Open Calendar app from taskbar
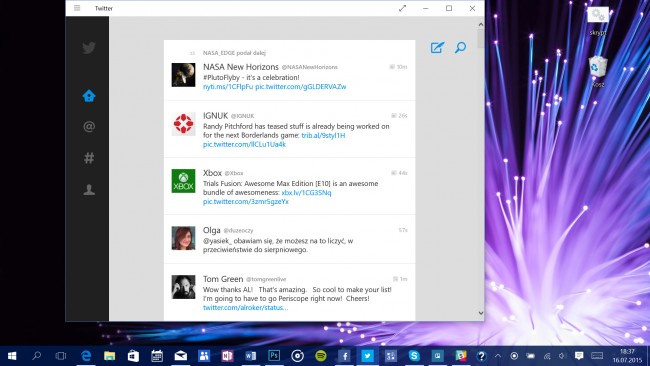This screenshot has width=650, height=366. pos(157,356)
